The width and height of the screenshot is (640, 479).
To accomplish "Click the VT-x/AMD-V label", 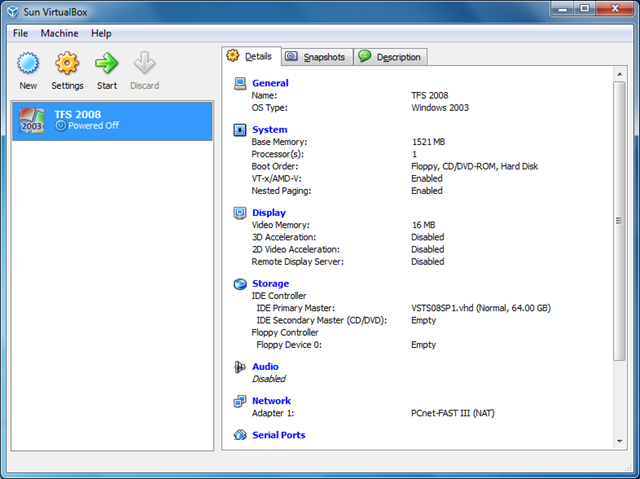I will (276, 179).
